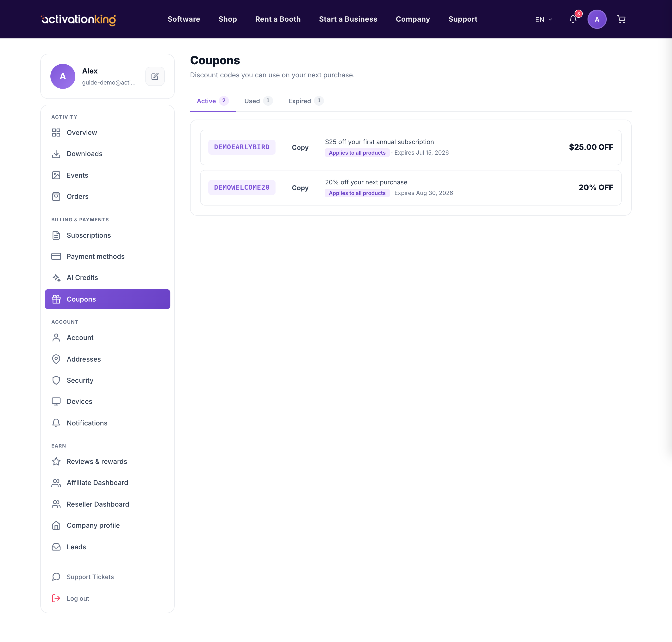672x642 pixels.
Task: Switch to the Used coupons tab
Action: (258, 101)
